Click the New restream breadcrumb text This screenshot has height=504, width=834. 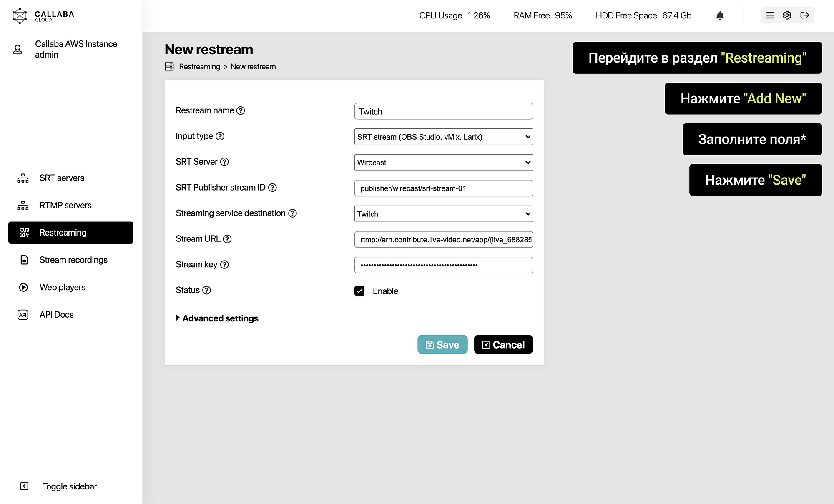click(x=253, y=67)
